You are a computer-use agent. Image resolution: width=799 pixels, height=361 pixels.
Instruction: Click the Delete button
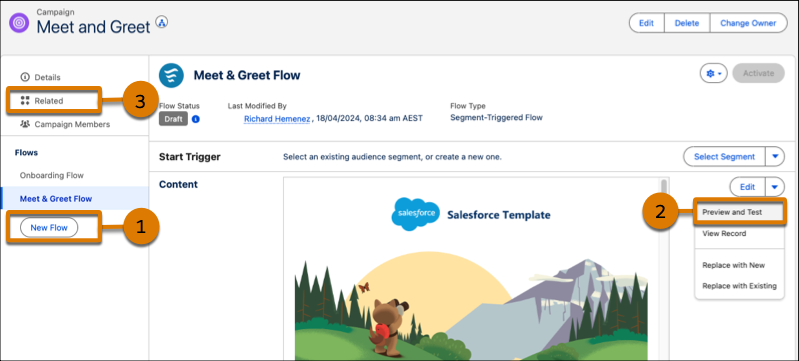pyautogui.click(x=687, y=23)
